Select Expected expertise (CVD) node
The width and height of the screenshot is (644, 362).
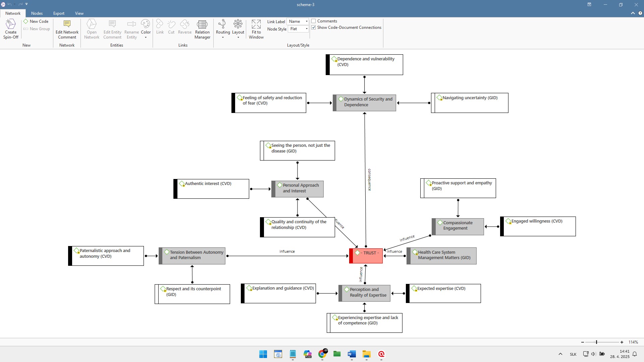443,293
